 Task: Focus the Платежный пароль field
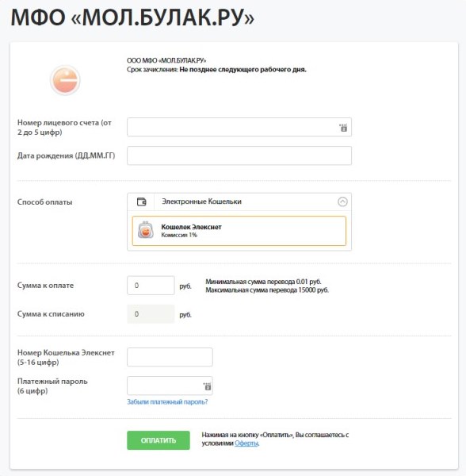[170, 386]
